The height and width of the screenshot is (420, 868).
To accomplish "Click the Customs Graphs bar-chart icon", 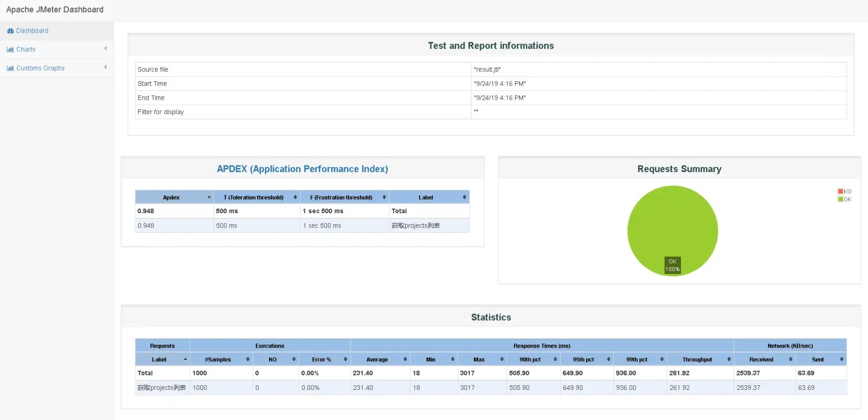I will [x=10, y=68].
